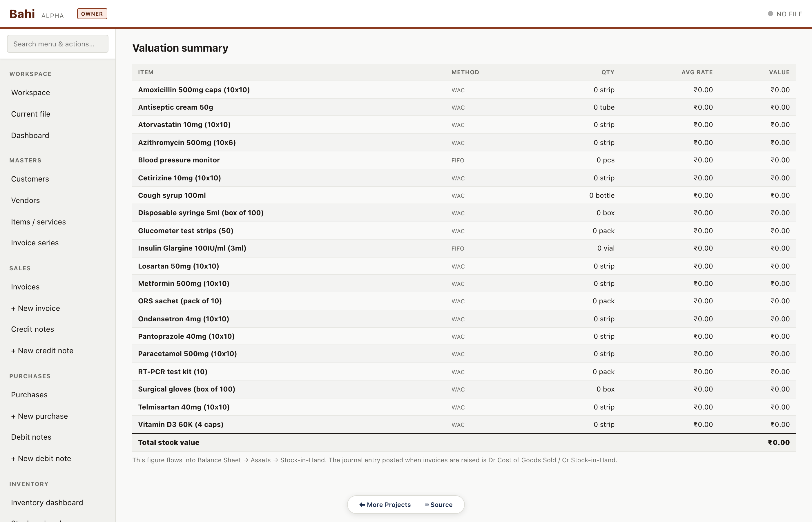Select Customers under Masters
Screen dimensions: 812x522
(30, 179)
